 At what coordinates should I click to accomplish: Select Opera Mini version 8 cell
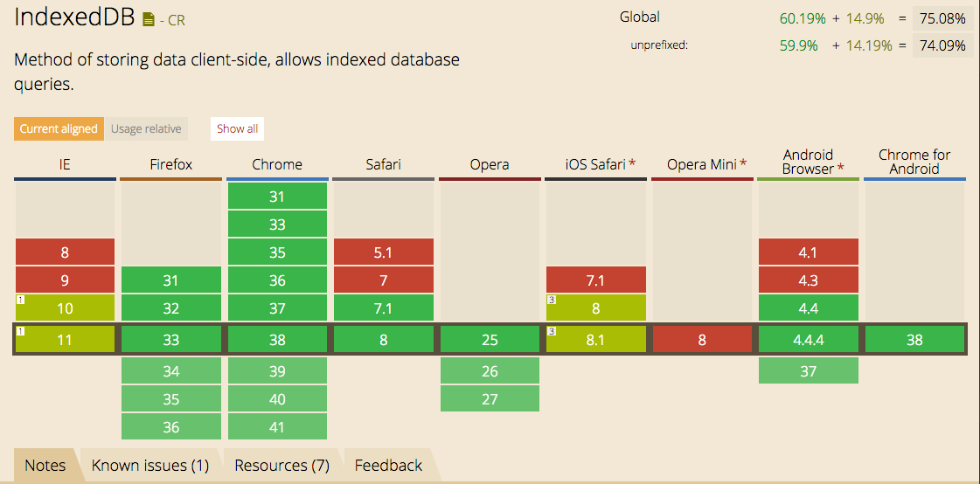703,339
